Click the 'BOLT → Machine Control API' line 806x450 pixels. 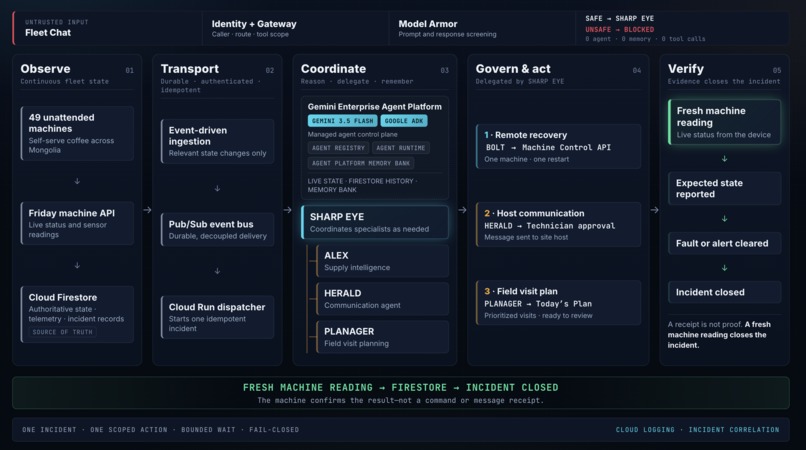548,148
